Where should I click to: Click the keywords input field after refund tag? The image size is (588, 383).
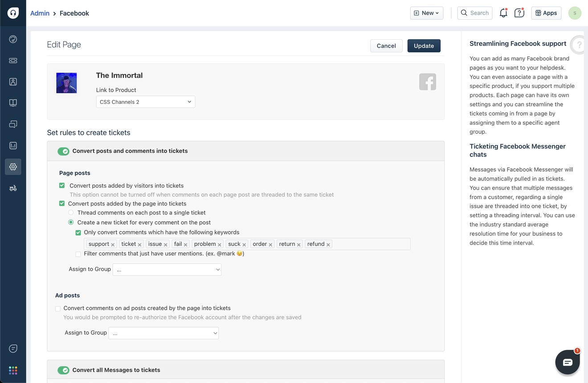[371, 244]
